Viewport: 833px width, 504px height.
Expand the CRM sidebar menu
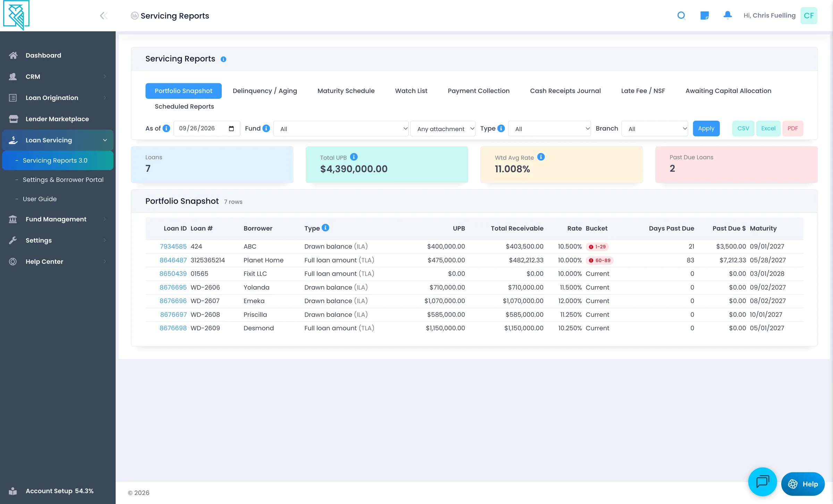(x=58, y=77)
